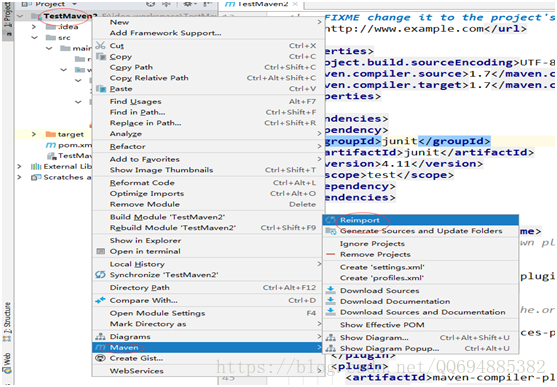This screenshot has width=557, height=387.
Task: Open the Refactor submenu
Action: 209,146
